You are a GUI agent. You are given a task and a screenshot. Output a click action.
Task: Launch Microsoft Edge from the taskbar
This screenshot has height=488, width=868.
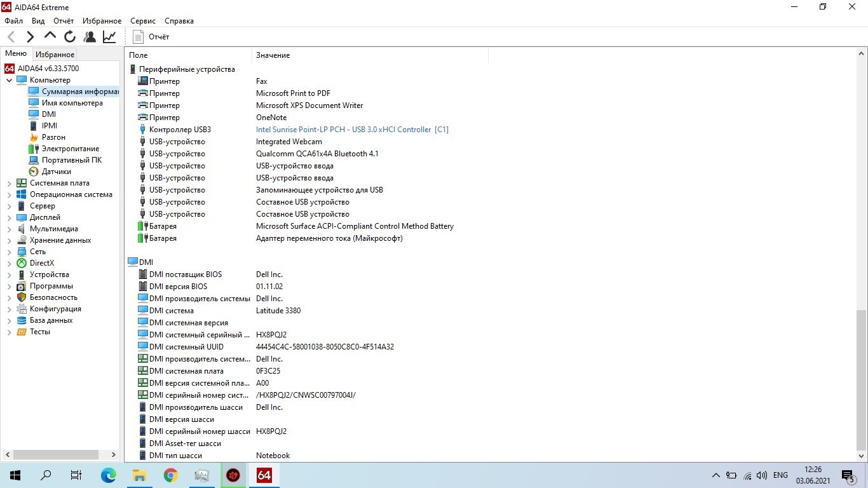pos(109,475)
